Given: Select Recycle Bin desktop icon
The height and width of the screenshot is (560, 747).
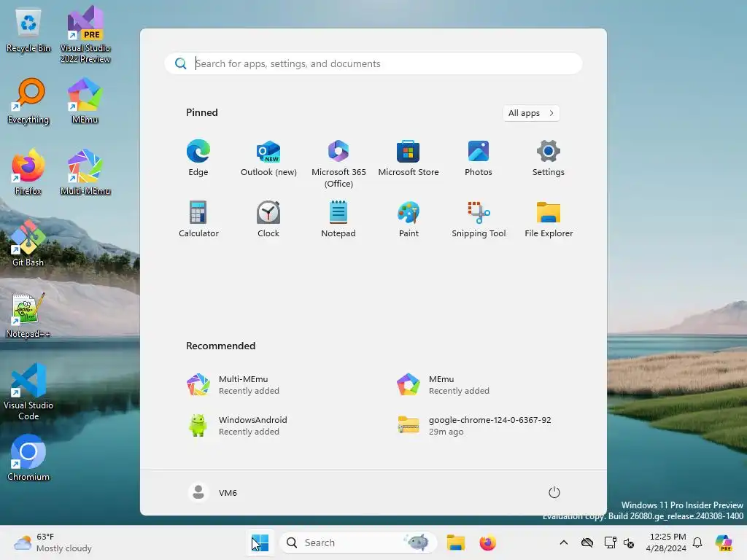Looking at the screenshot, I should coord(28,31).
